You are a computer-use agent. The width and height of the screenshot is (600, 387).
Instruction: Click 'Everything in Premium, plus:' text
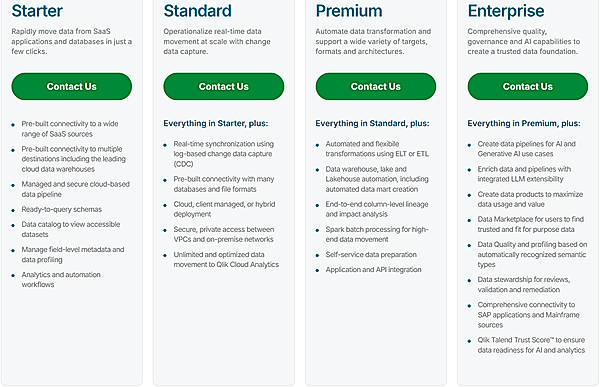pyautogui.click(x=524, y=123)
